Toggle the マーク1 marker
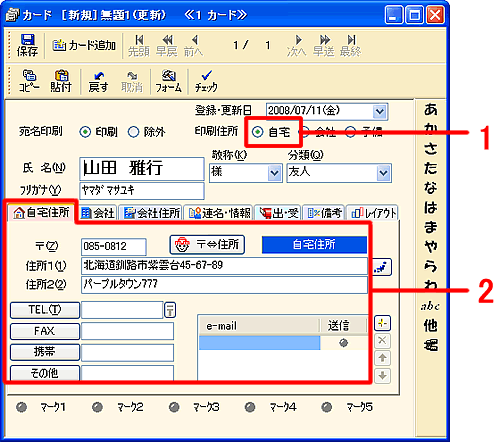Screen dimensions: 500x442 click(x=22, y=407)
